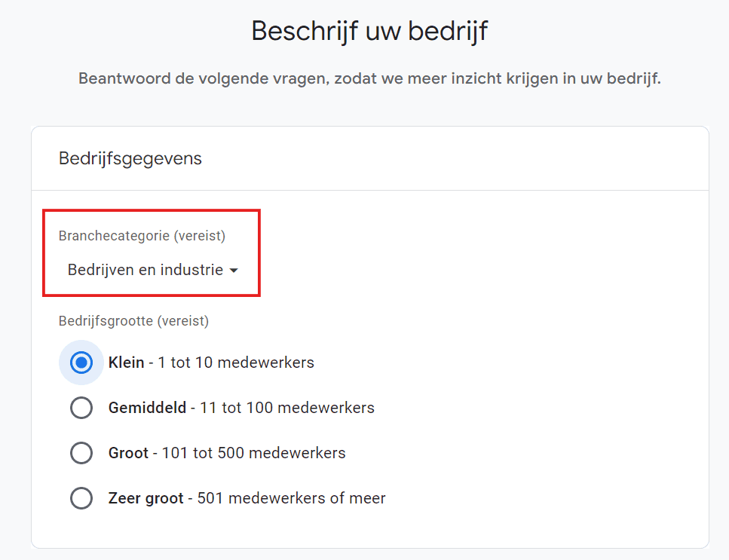
Task: Select the Gemiddeld radio button
Action: click(x=81, y=408)
